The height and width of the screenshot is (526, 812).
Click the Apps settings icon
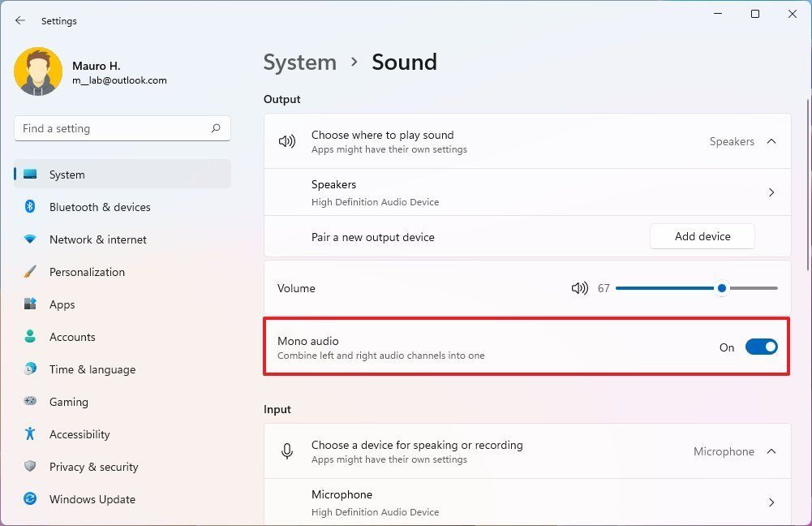pos(30,304)
